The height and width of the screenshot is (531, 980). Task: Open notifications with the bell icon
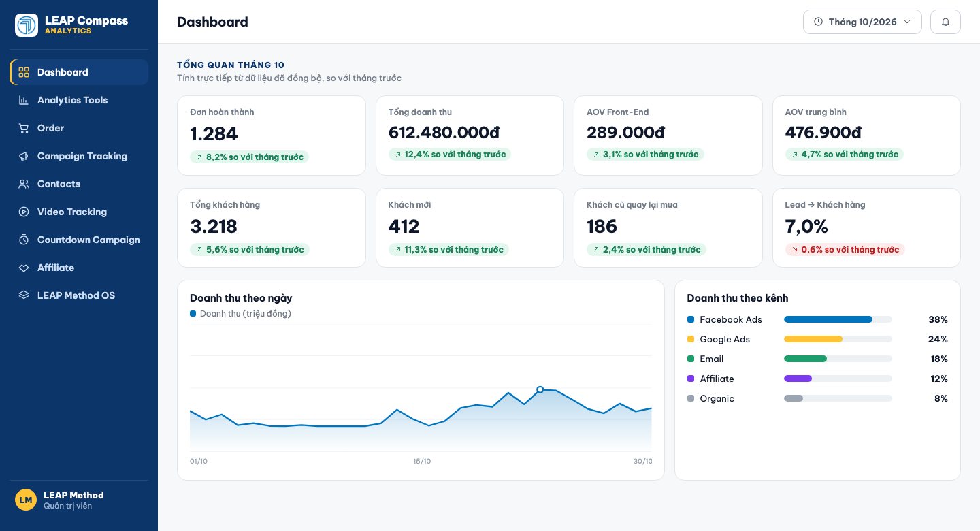point(945,22)
